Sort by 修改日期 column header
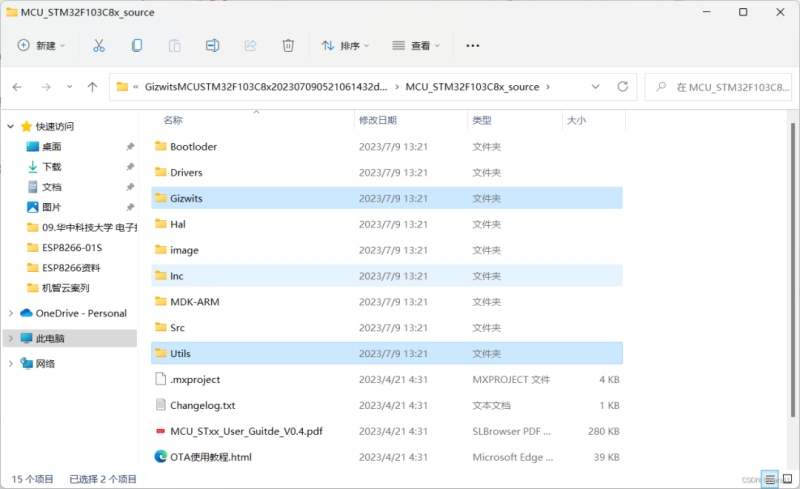The image size is (800, 489). (378, 120)
